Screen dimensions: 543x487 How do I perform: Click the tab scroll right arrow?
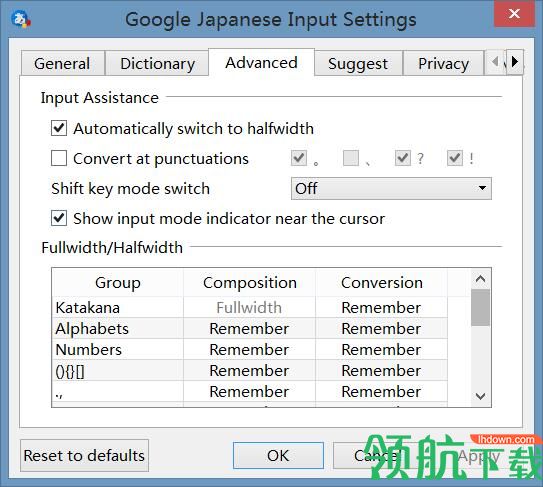tap(515, 62)
